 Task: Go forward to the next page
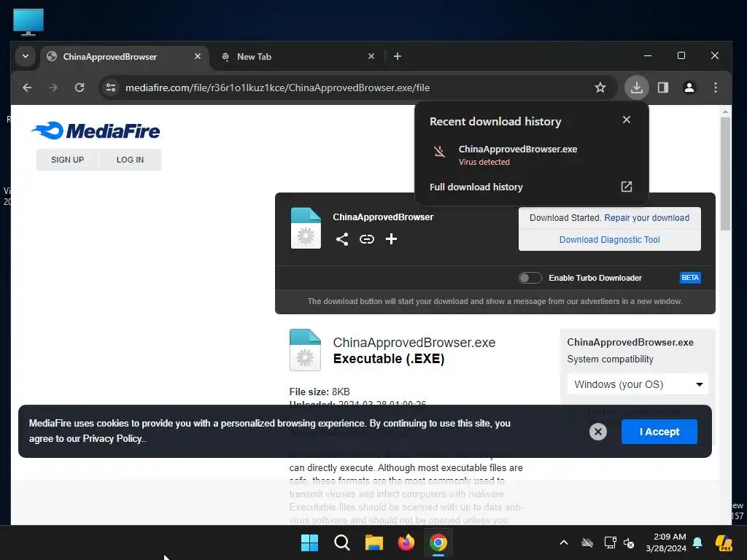(x=53, y=87)
